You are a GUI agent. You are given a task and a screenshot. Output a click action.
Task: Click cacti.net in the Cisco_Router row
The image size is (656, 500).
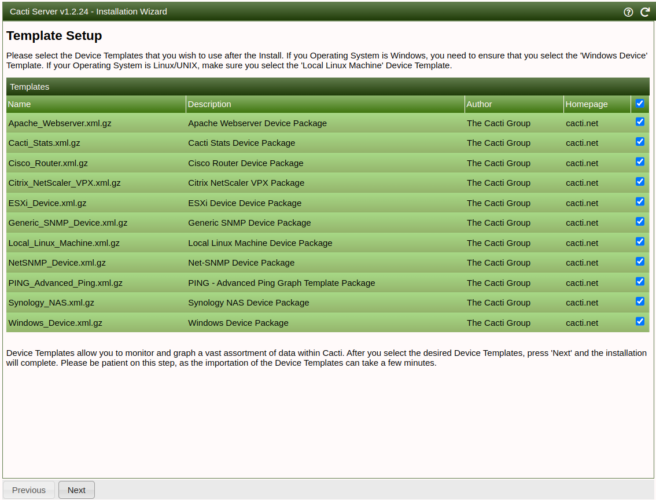pos(582,163)
